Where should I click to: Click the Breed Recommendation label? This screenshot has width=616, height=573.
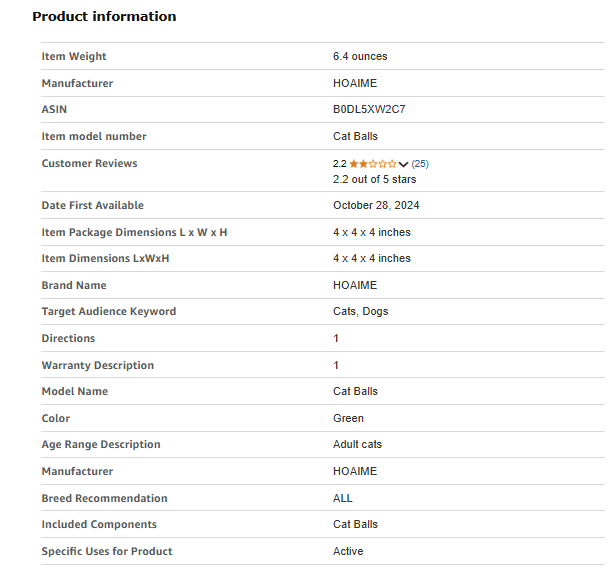click(x=104, y=498)
